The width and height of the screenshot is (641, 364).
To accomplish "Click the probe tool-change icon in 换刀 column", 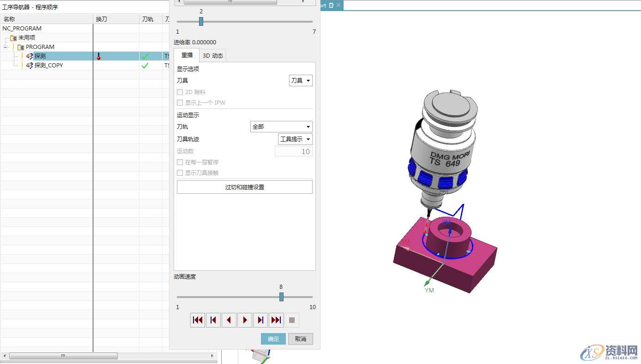I will (98, 56).
